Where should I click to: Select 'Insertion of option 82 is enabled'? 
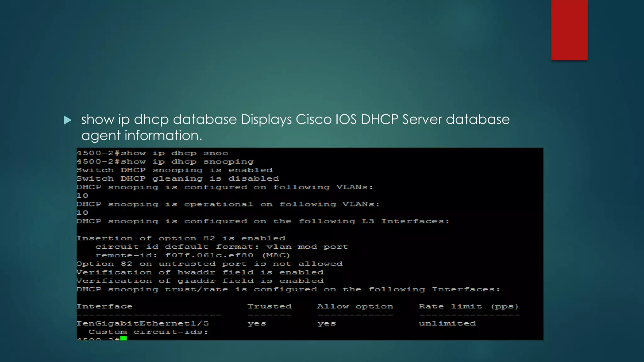point(181,238)
